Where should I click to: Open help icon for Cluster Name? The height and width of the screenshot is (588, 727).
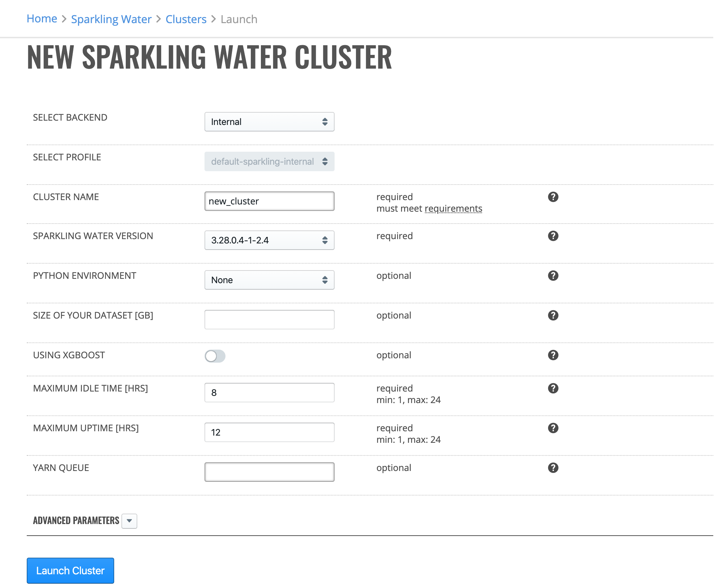553,197
